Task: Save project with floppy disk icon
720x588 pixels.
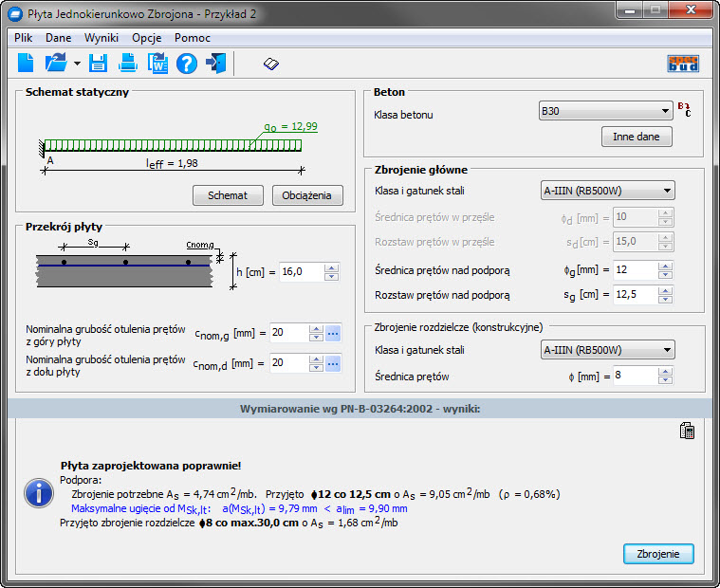Action: click(98, 64)
